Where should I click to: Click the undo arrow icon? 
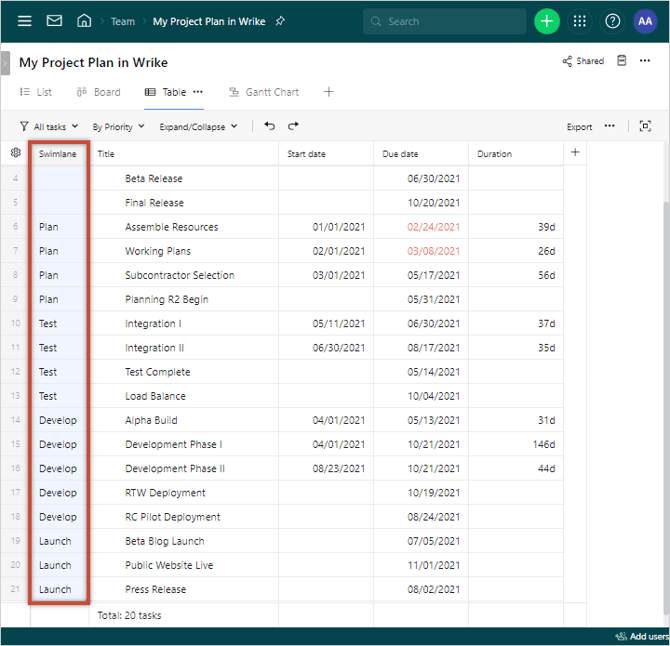[x=269, y=126]
